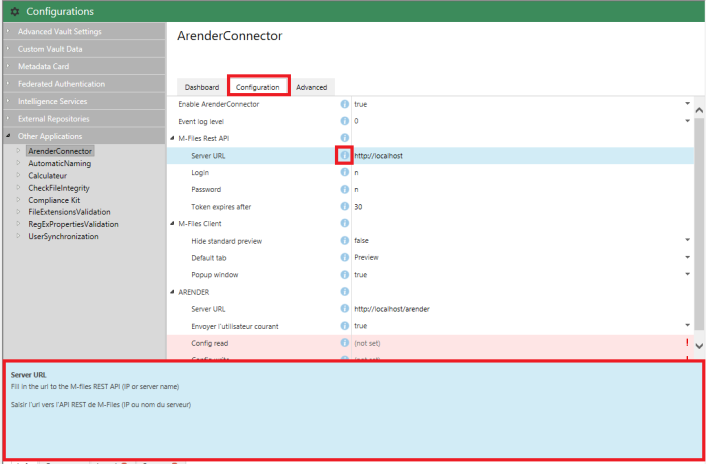Click info icon next to Event log level
Viewport: 708px width, 464px height.
pyautogui.click(x=345, y=121)
